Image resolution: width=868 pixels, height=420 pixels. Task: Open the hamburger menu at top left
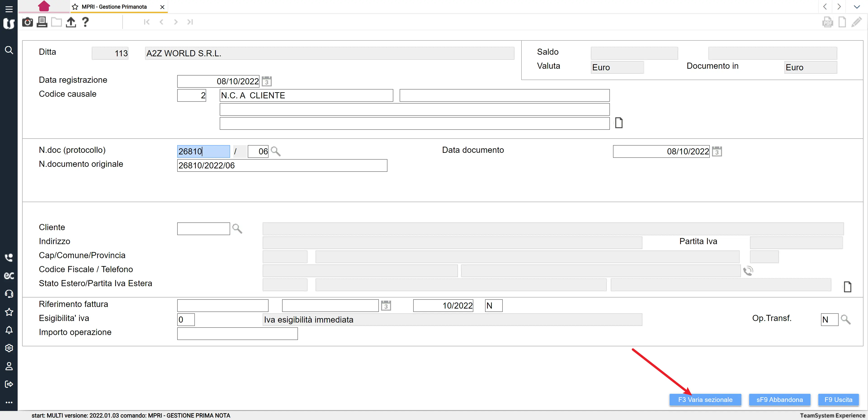9,9
